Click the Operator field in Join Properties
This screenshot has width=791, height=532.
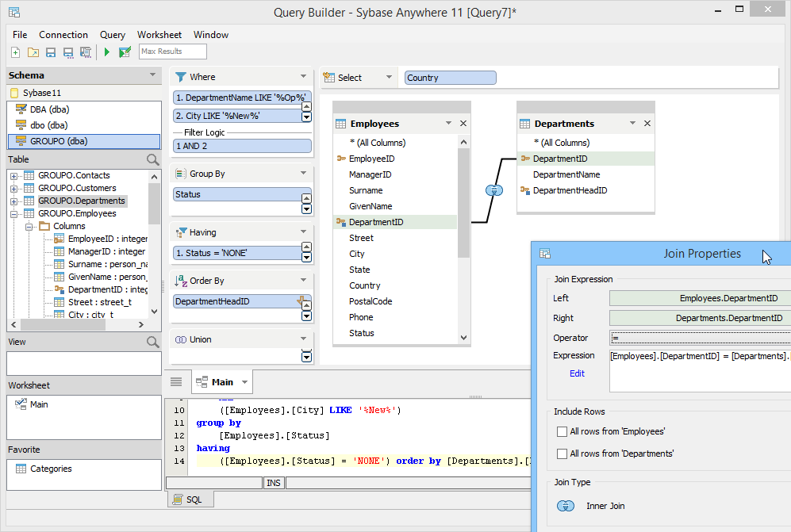click(701, 337)
